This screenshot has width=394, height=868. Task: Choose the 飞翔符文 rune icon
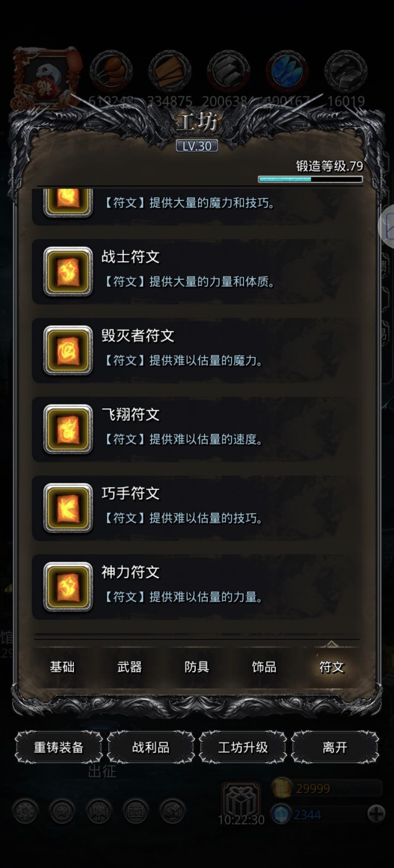click(x=68, y=429)
